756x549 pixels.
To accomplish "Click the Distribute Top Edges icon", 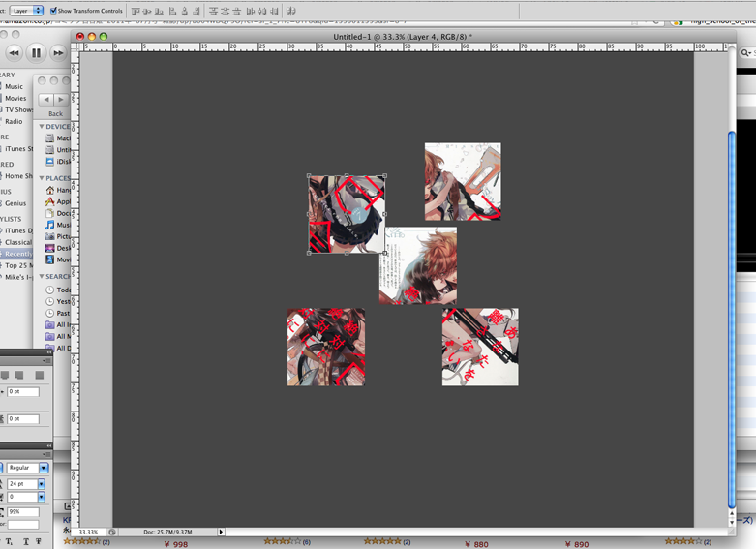I will click(213, 11).
